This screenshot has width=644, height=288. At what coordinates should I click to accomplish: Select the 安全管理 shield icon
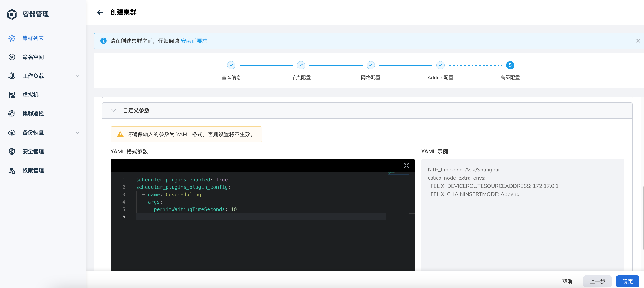click(11, 151)
